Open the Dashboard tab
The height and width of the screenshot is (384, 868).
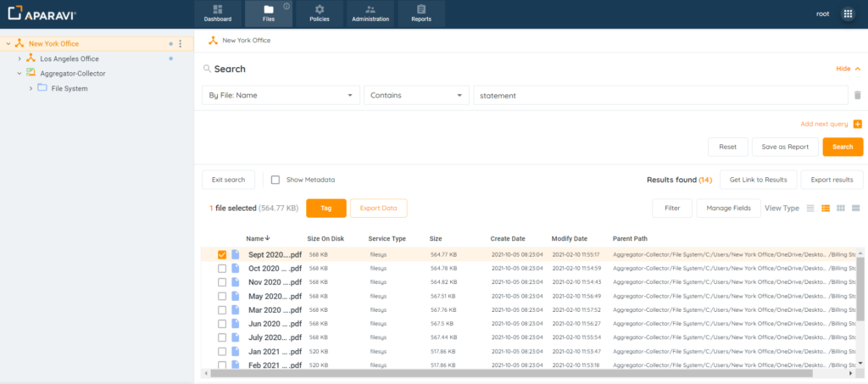click(218, 14)
